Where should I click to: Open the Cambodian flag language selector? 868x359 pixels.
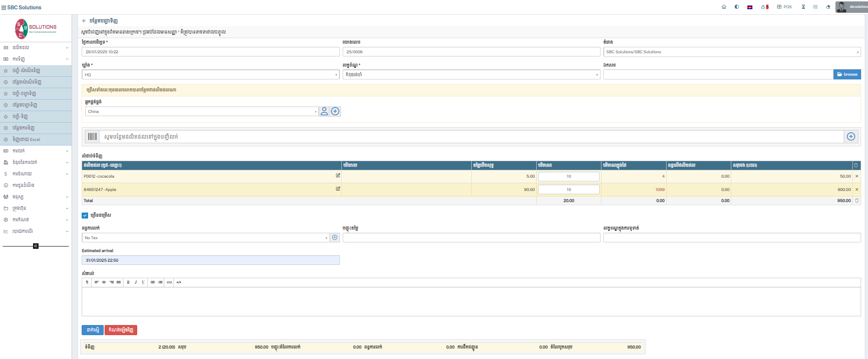click(x=750, y=7)
